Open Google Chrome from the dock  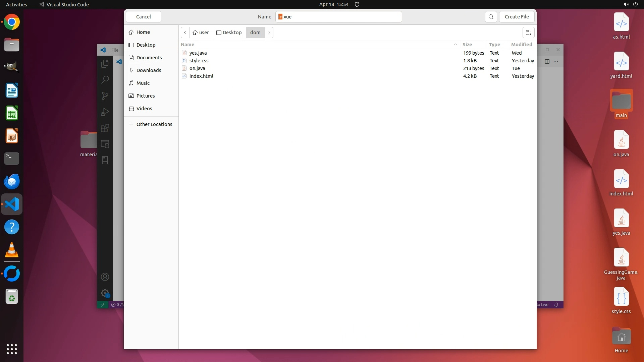click(12, 22)
